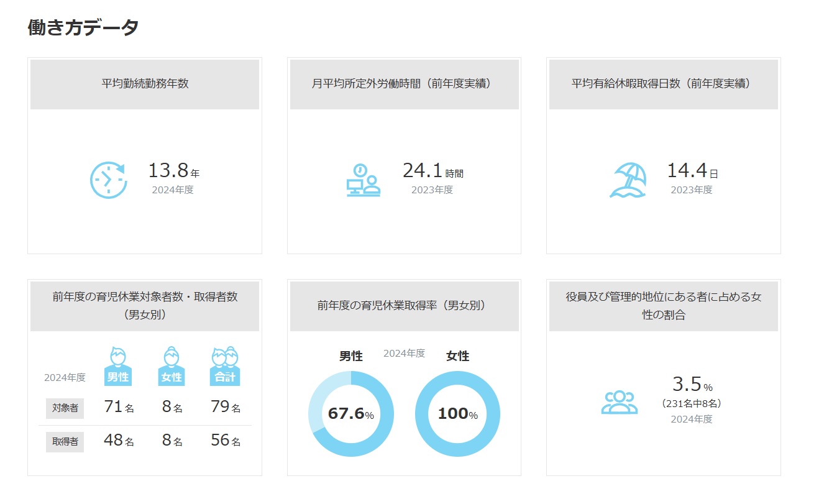Click the 女性 female figure icon
The height and width of the screenshot is (504, 824).
[172, 366]
